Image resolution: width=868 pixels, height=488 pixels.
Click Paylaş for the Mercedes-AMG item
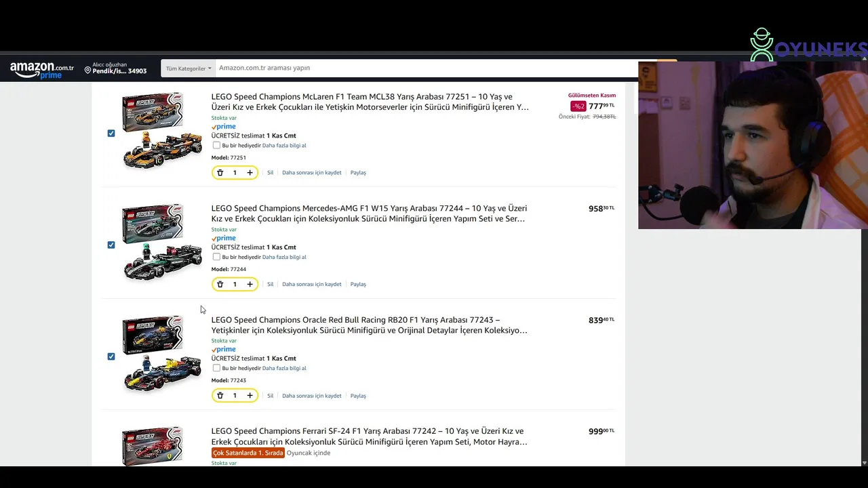tap(358, 285)
